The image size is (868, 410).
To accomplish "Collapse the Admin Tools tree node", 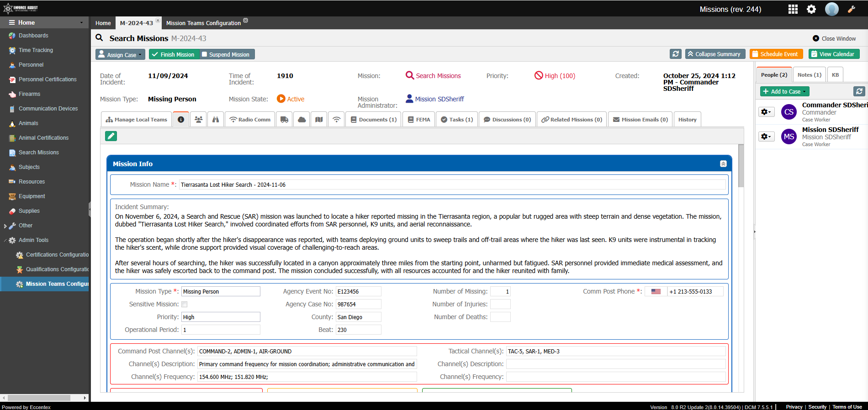I will [5, 240].
